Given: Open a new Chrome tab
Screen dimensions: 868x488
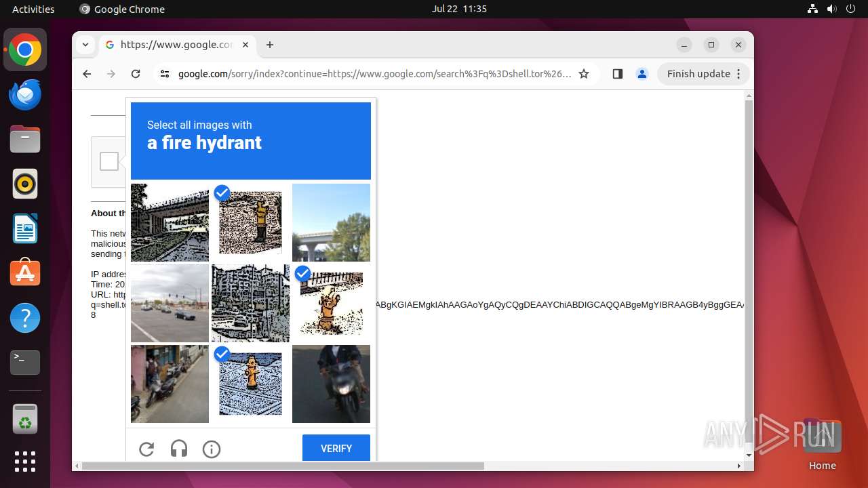Looking at the screenshot, I should 270,45.
